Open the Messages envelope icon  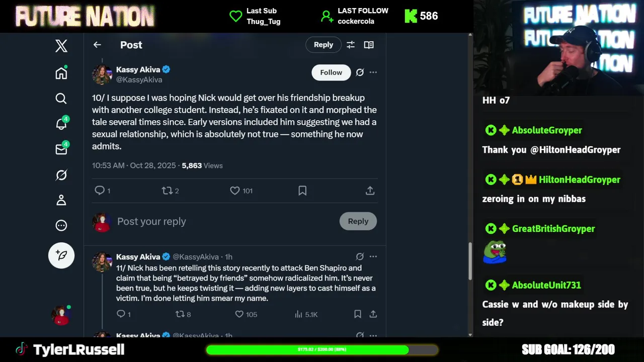[61, 149]
